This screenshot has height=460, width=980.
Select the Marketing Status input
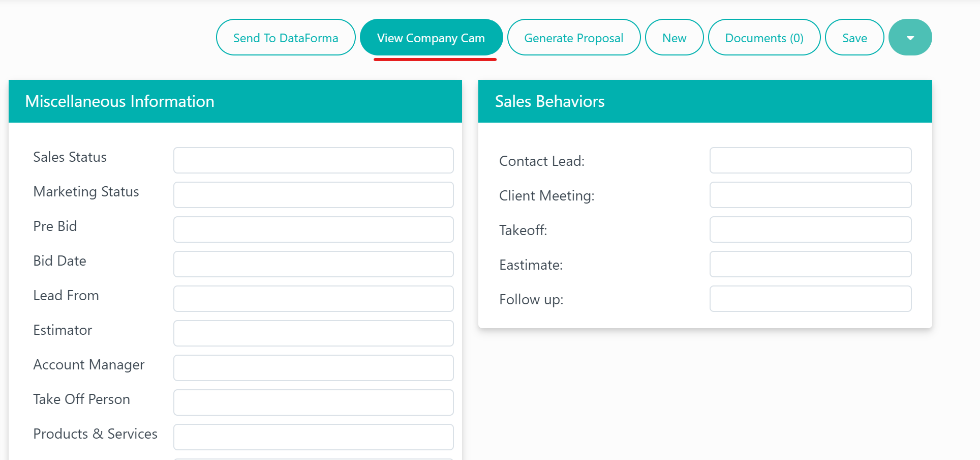314,195
